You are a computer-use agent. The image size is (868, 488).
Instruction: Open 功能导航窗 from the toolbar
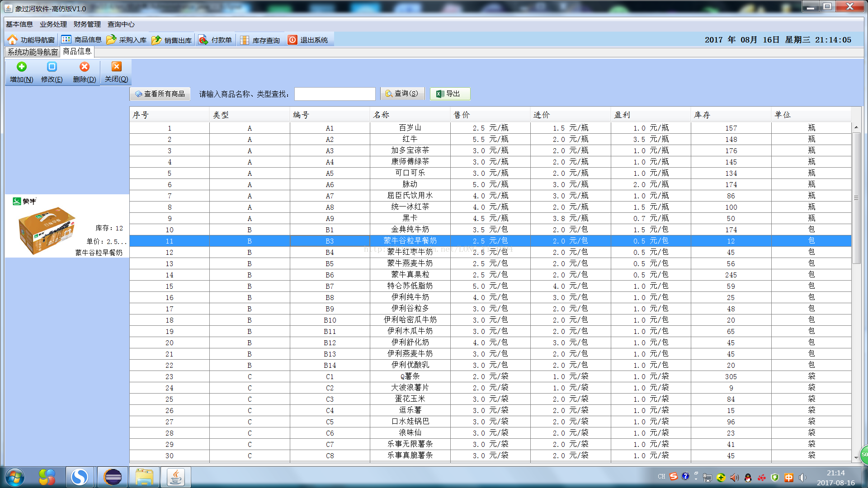32,40
